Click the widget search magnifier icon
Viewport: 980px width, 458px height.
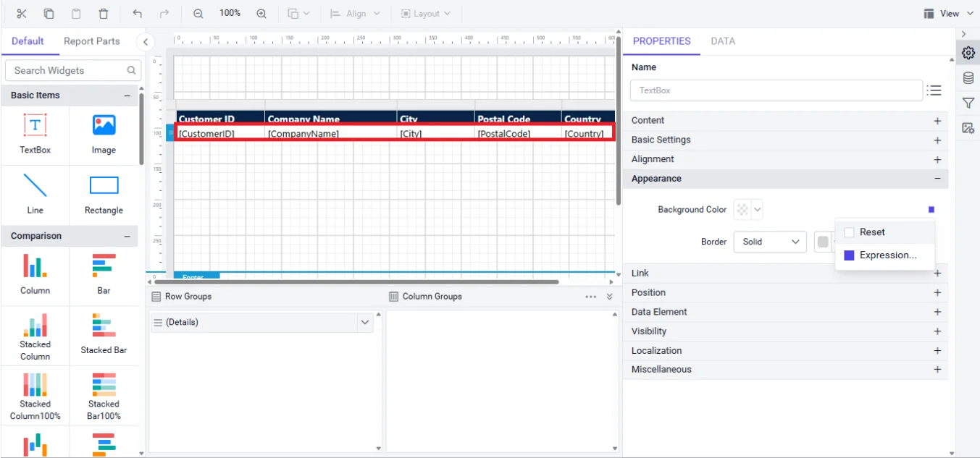[131, 70]
